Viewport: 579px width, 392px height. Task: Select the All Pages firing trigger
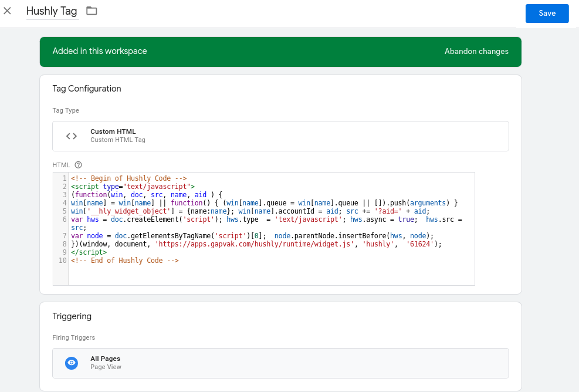(280, 363)
